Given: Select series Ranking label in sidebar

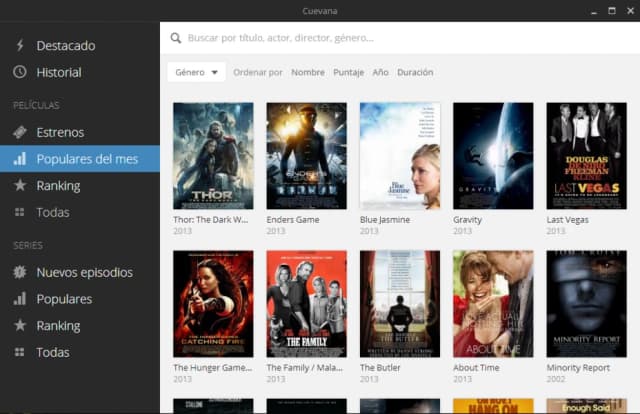Looking at the screenshot, I should (x=58, y=325).
